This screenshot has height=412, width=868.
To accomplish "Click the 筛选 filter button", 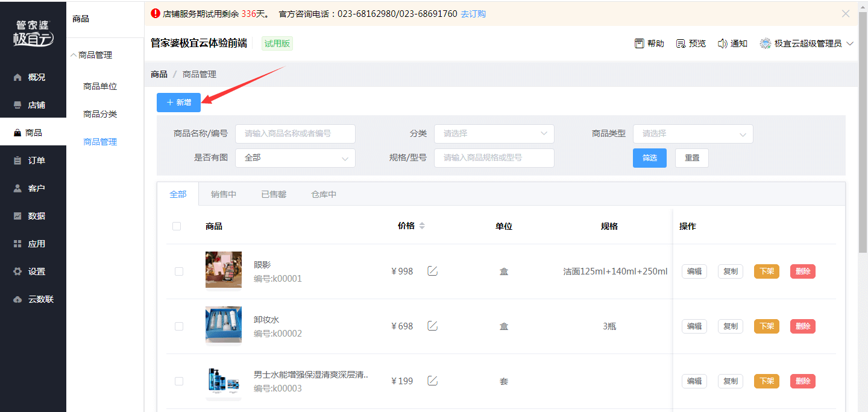I will click(650, 157).
